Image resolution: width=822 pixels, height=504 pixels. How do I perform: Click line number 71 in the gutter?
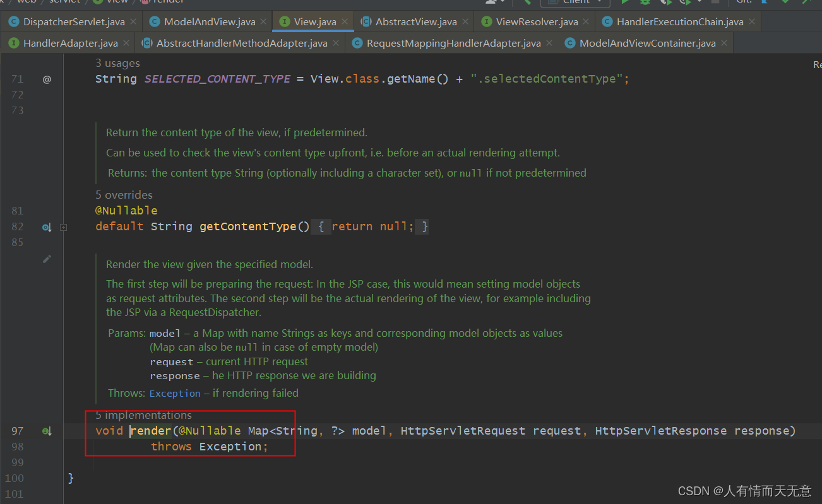[x=17, y=79]
